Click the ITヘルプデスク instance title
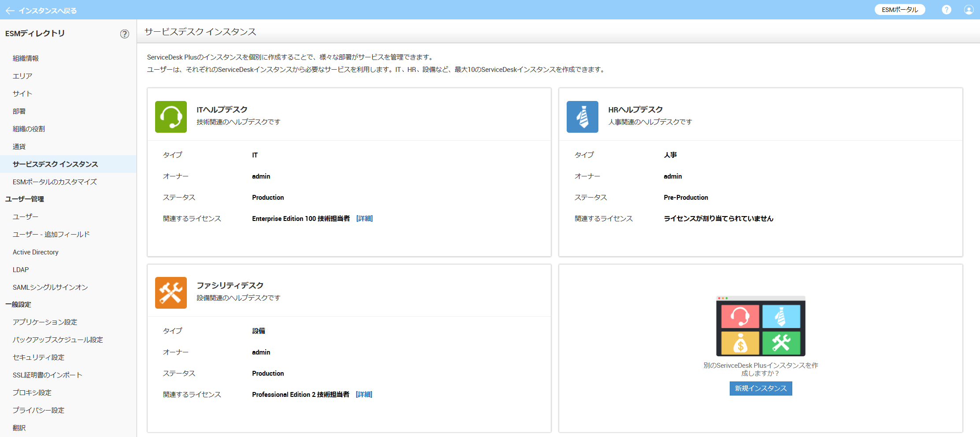 tap(222, 110)
